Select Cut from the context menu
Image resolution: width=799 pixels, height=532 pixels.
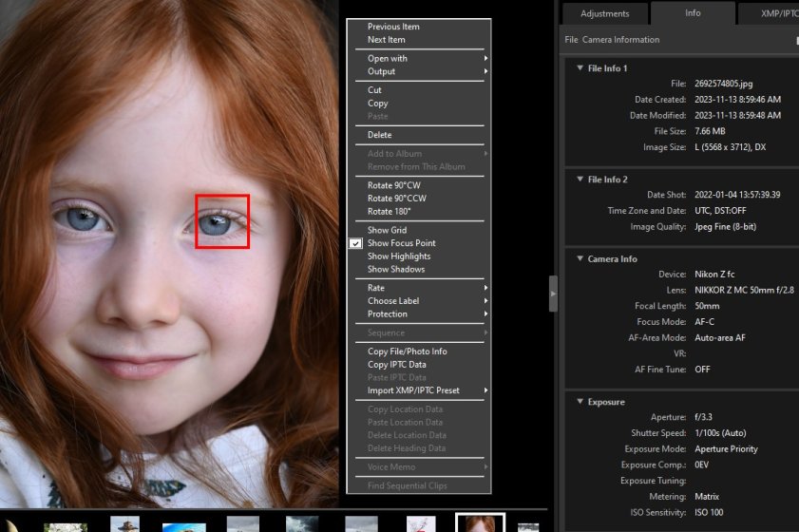pyautogui.click(x=374, y=90)
